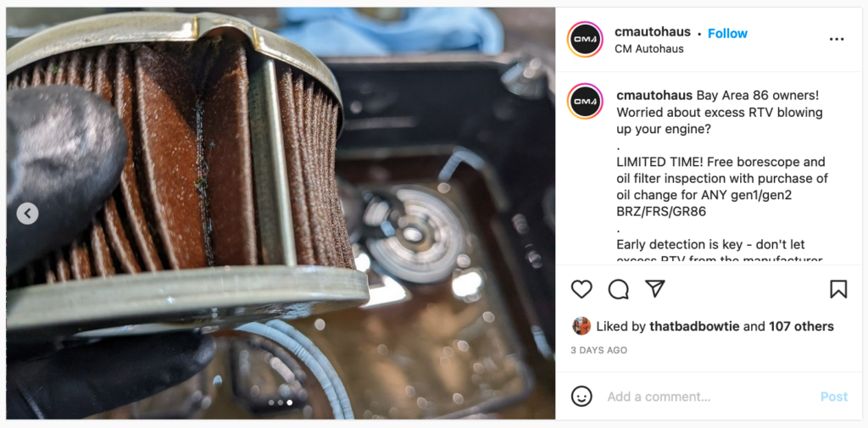
Task: Share post with paper plane icon
Action: (655, 289)
